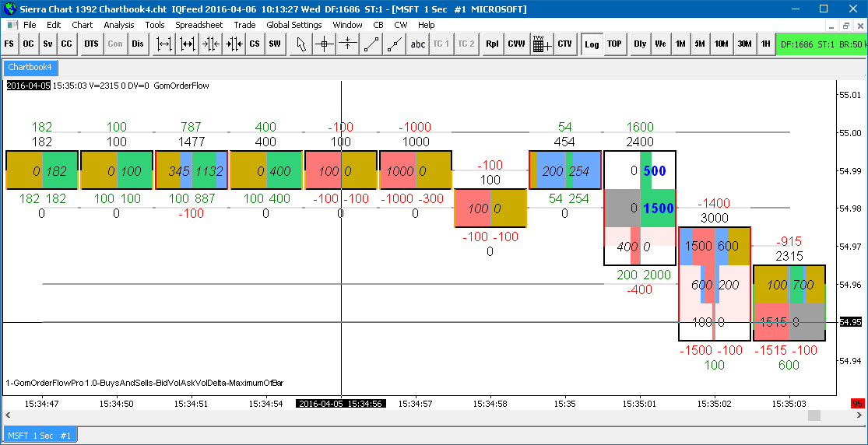Viewport: 868px width, 445px height.
Task: Click the compress bar spacing icon
Action: pyautogui.click(x=210, y=44)
